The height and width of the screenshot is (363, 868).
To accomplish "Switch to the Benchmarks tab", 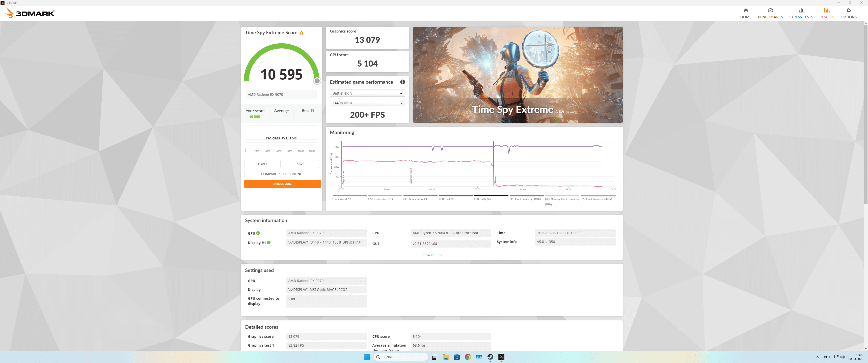I will [770, 13].
